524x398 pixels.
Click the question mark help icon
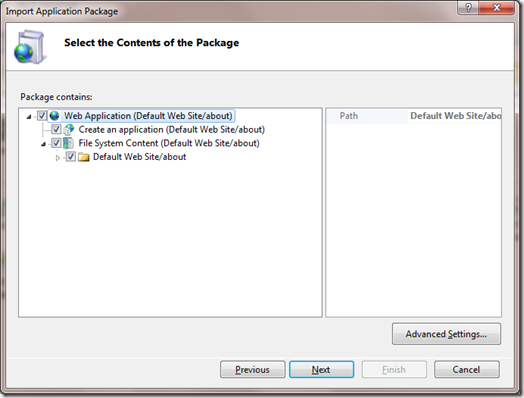tap(468, 7)
